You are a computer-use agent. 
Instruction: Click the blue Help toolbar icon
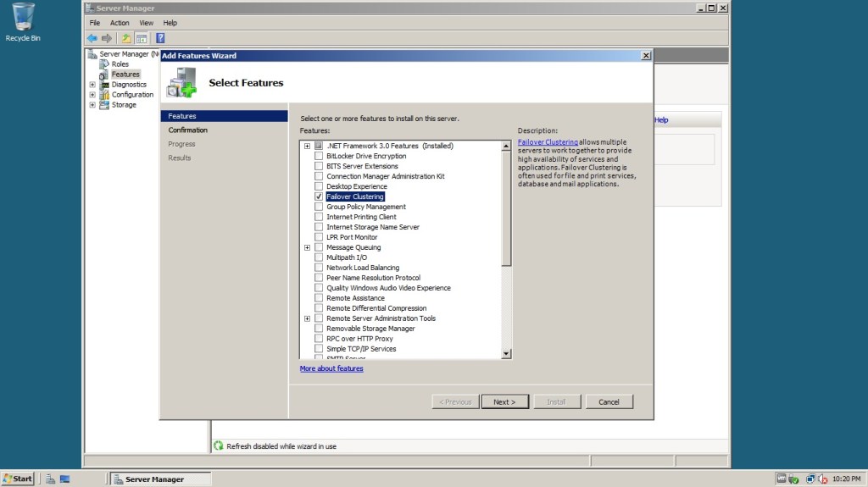(x=159, y=38)
